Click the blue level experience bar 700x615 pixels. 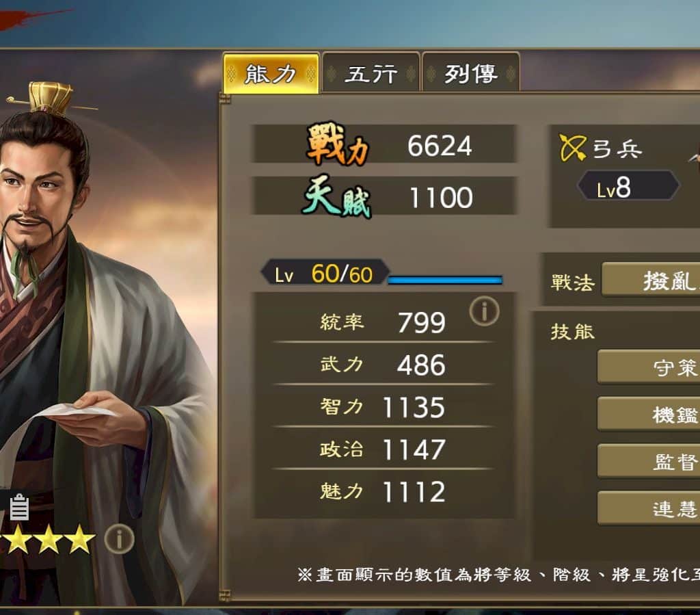pos(445,280)
